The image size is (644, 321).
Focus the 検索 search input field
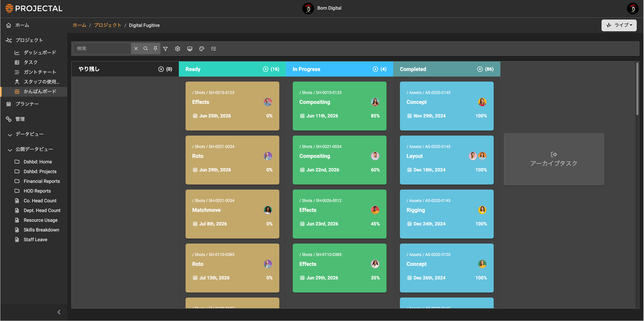coord(102,49)
